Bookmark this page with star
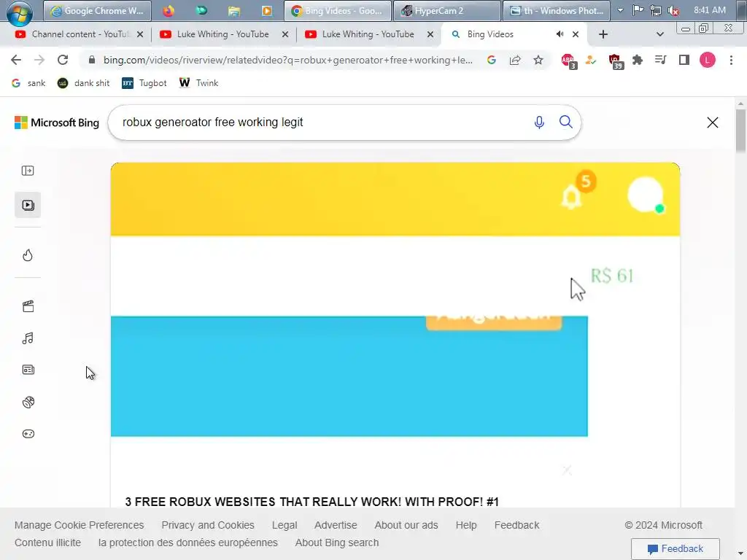Screen dimensions: 747x560 coord(538,60)
